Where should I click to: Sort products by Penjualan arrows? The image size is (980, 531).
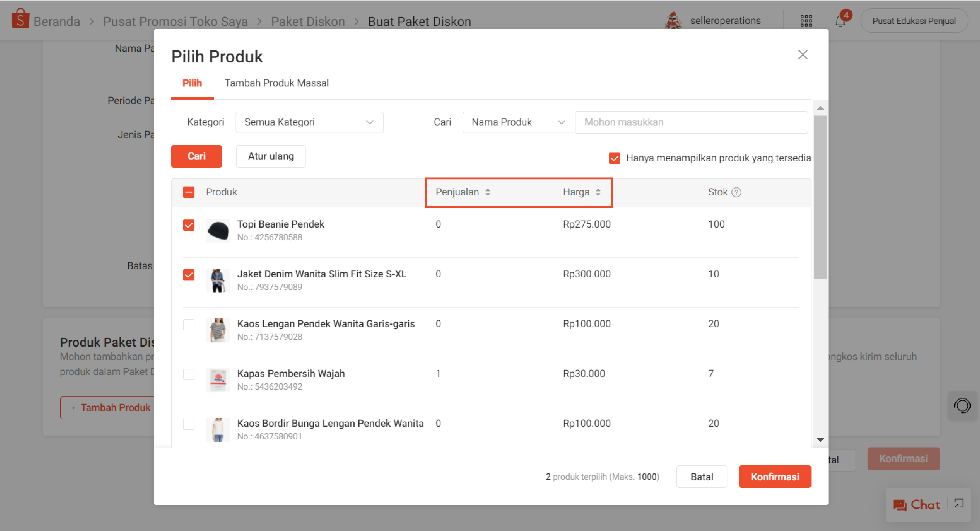(x=487, y=192)
